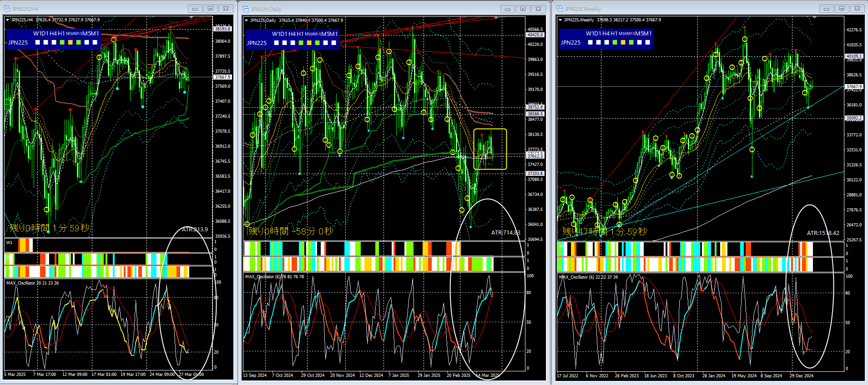Click the W1 signal square in Weekly window
The height and width of the screenshot is (385, 868).
click(590, 42)
